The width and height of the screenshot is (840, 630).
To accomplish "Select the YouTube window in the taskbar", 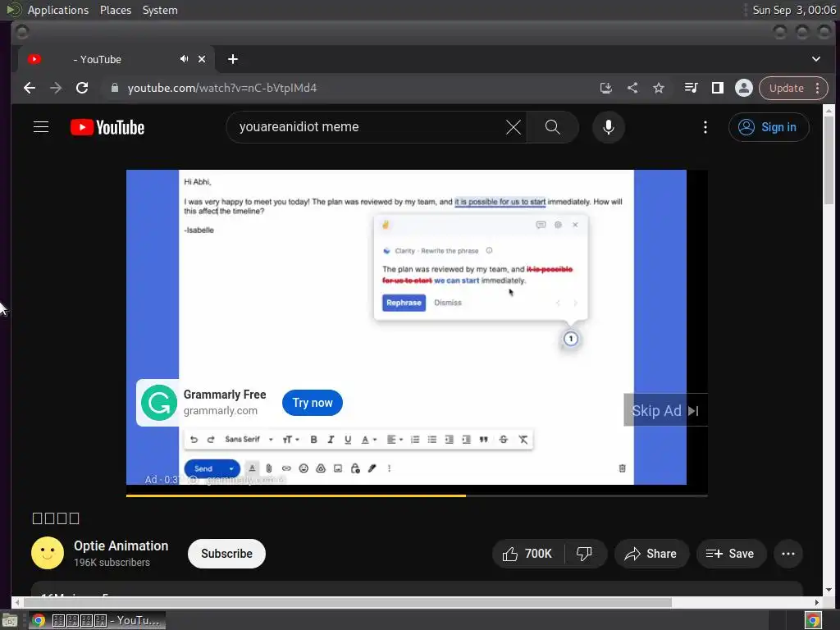I will point(97,620).
